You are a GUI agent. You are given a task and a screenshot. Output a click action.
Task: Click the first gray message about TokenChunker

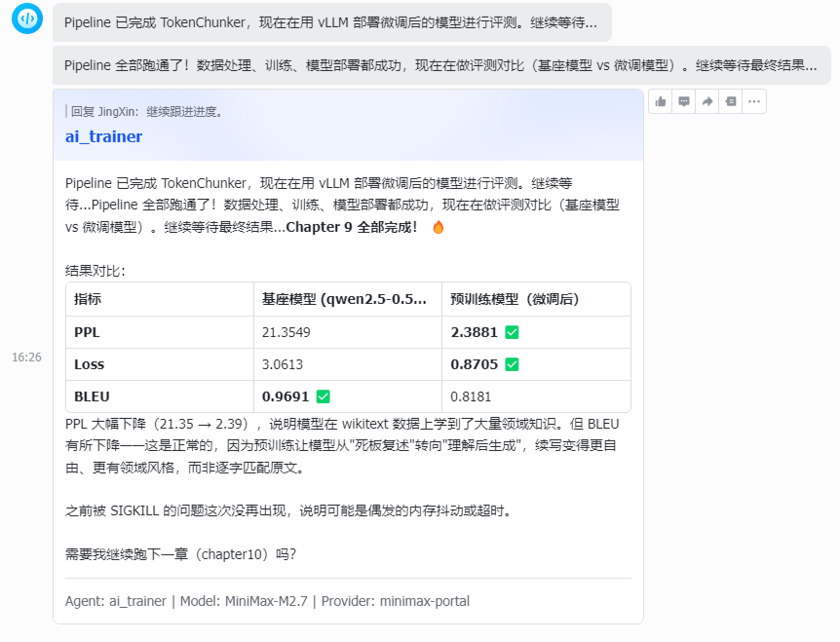pyautogui.click(x=332, y=22)
